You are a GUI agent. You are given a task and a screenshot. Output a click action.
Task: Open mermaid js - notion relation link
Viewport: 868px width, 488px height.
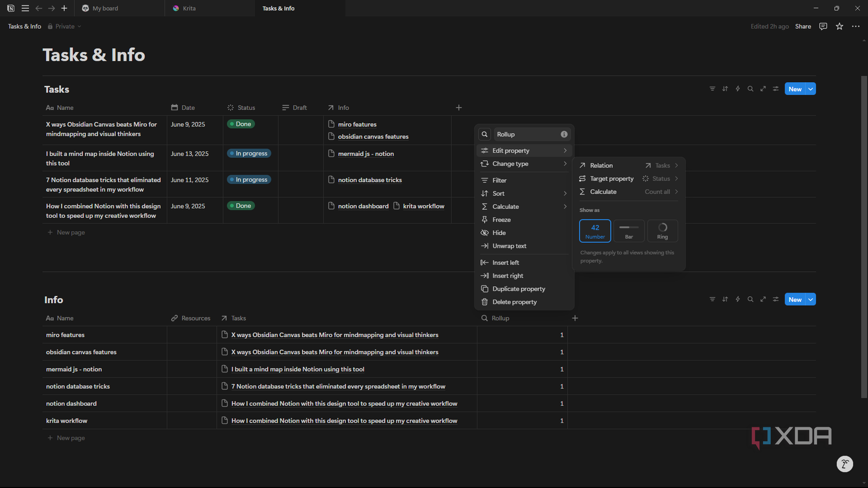361,154
